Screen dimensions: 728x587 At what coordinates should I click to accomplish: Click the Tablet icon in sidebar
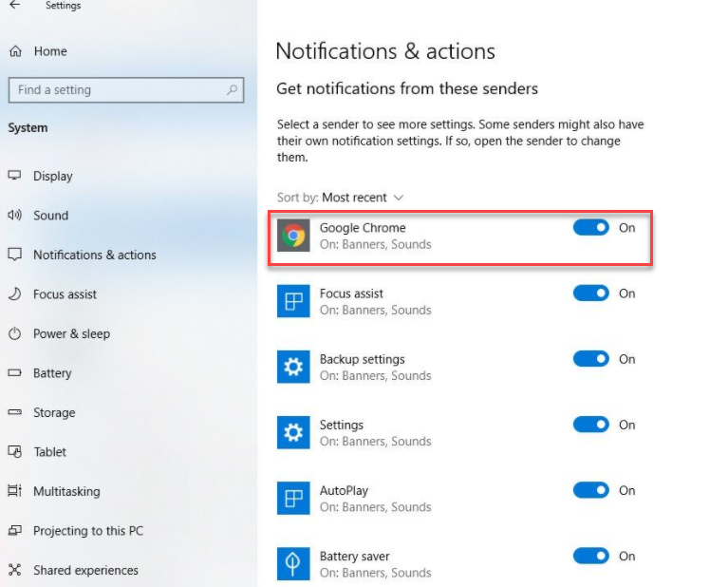15,452
